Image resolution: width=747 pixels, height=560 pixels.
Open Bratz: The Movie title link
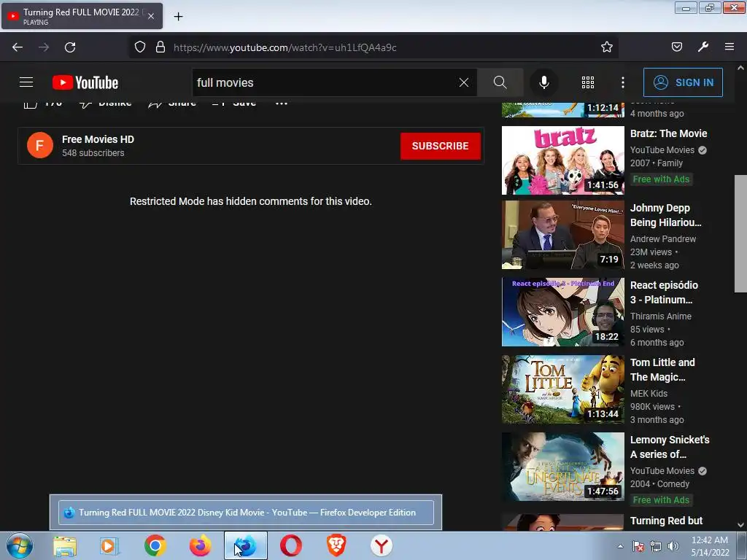668,134
